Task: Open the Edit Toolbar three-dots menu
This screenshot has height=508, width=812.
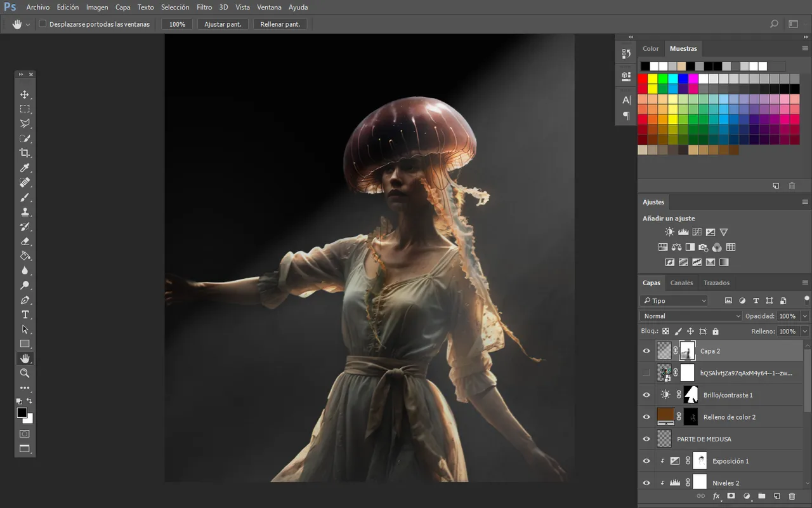Action: [x=25, y=387]
